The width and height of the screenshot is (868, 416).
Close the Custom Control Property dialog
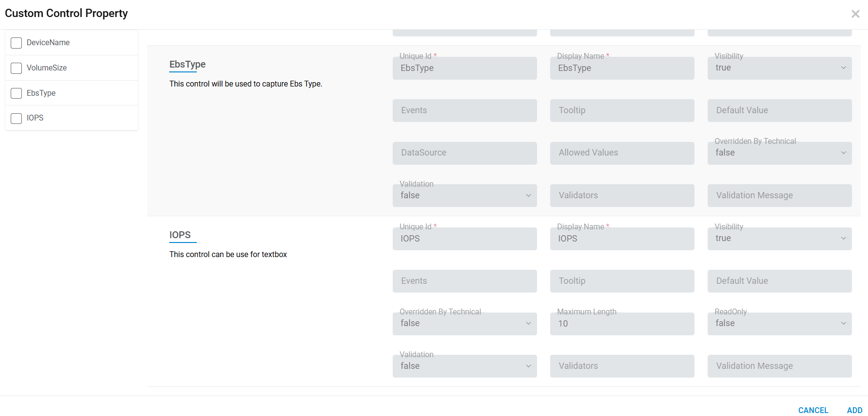[x=855, y=14]
